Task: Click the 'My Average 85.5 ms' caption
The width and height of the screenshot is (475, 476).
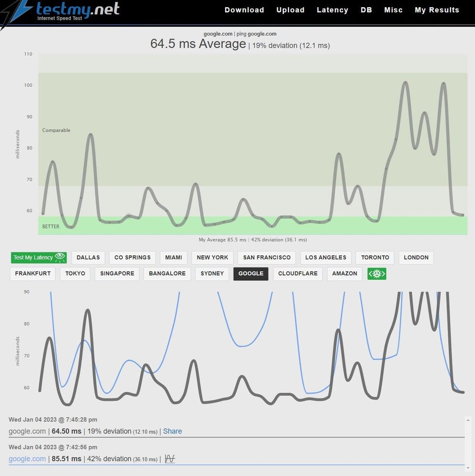Action: coord(222,240)
